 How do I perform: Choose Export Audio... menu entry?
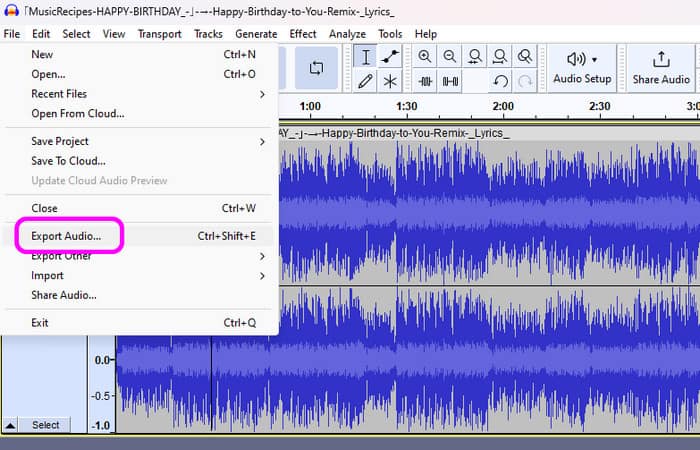click(x=138, y=236)
